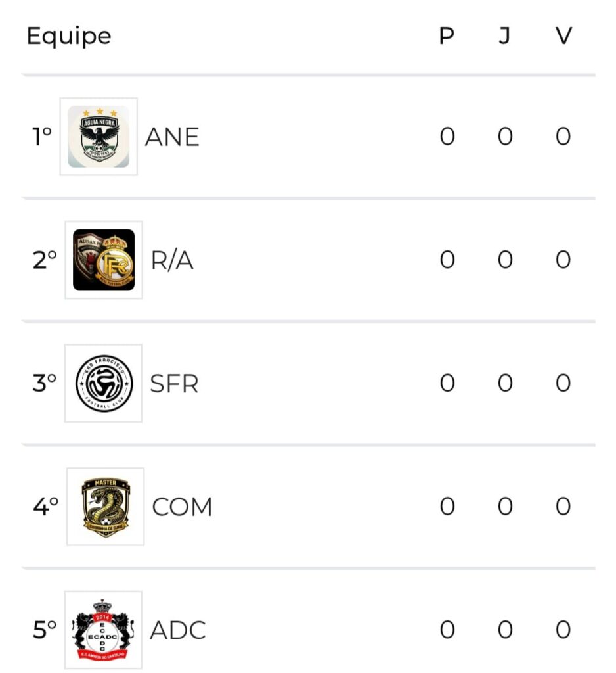Click COM's points value
This screenshot has height=673, width=616.
[447, 507]
